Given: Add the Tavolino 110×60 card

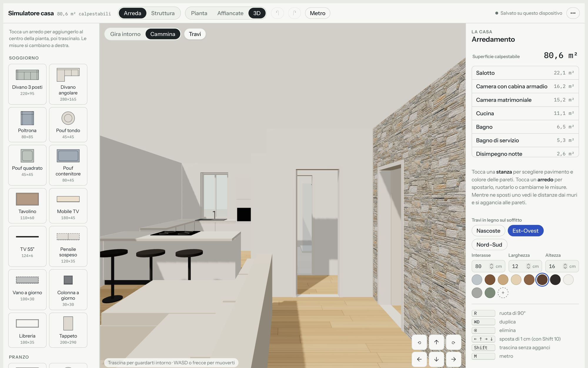Looking at the screenshot, I should [27, 206].
